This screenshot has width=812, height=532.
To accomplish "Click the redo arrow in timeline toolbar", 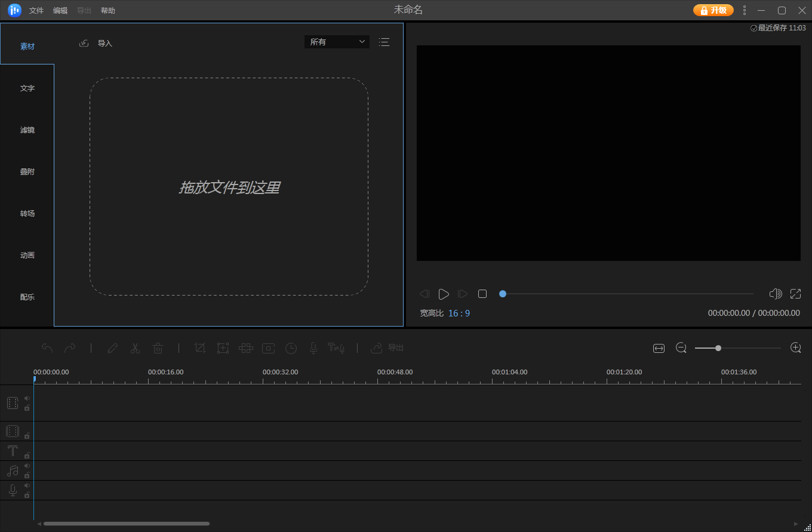I will click(x=70, y=348).
